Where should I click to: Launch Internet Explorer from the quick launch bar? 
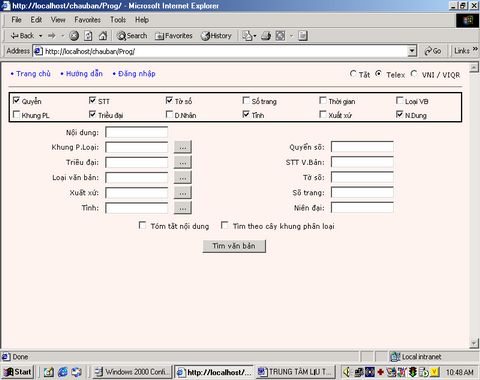click(x=62, y=372)
